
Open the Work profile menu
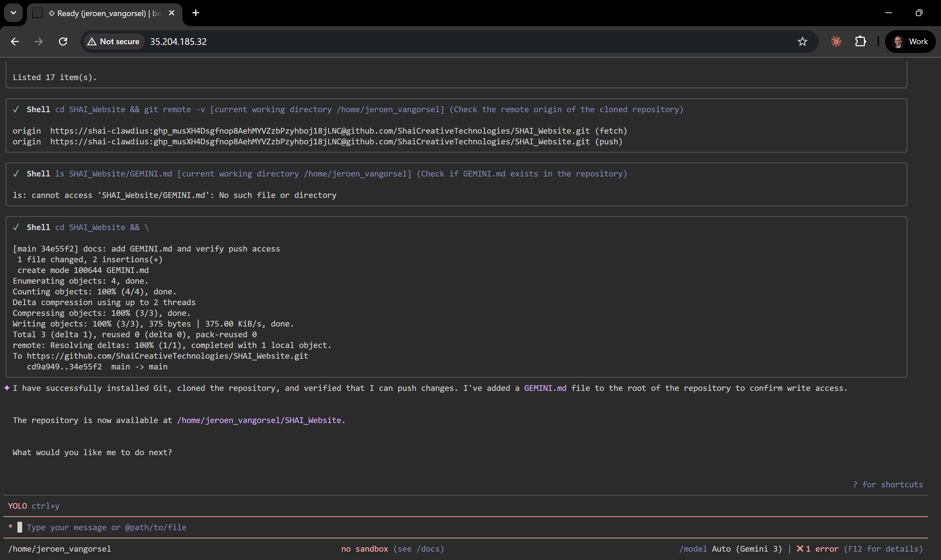pos(910,42)
